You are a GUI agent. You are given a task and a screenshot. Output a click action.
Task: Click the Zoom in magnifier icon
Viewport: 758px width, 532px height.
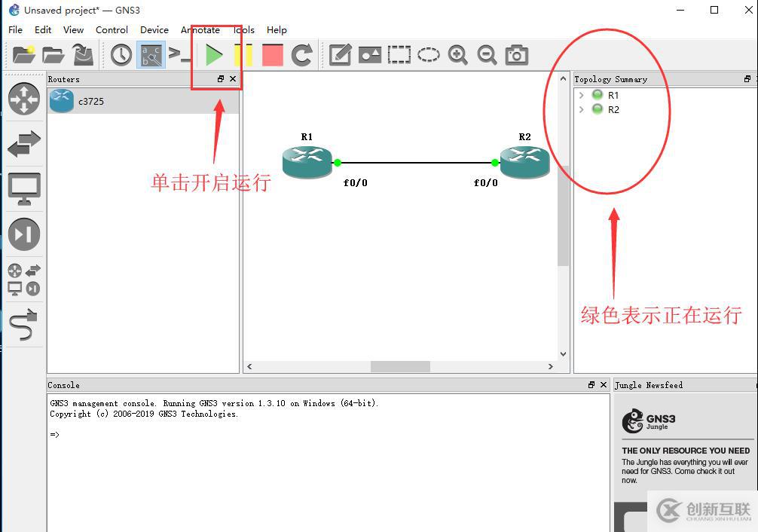tap(457, 55)
